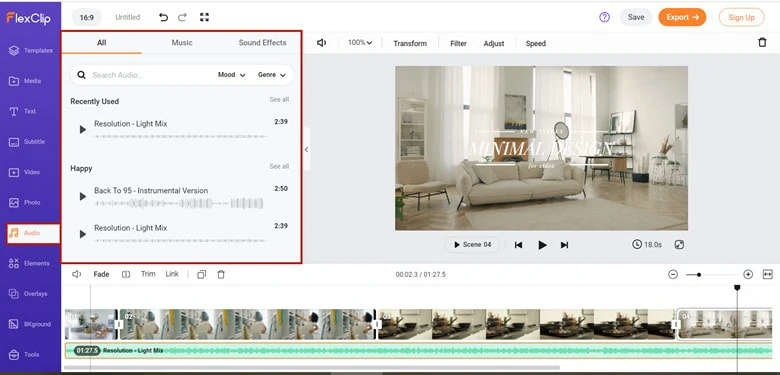Zoom in the timeline with the plus icon
This screenshot has width=780, height=375.
[x=748, y=275]
